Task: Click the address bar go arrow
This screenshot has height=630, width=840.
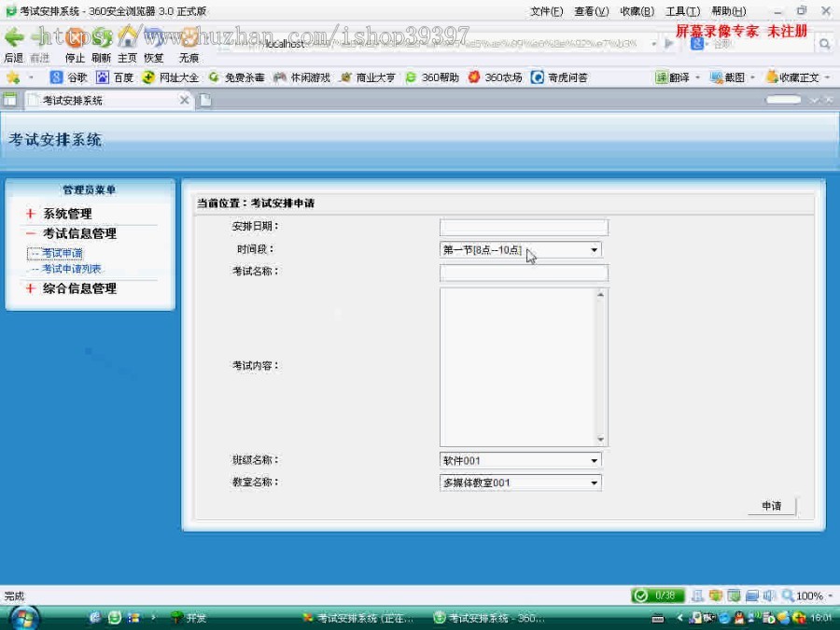Action: click(x=669, y=43)
